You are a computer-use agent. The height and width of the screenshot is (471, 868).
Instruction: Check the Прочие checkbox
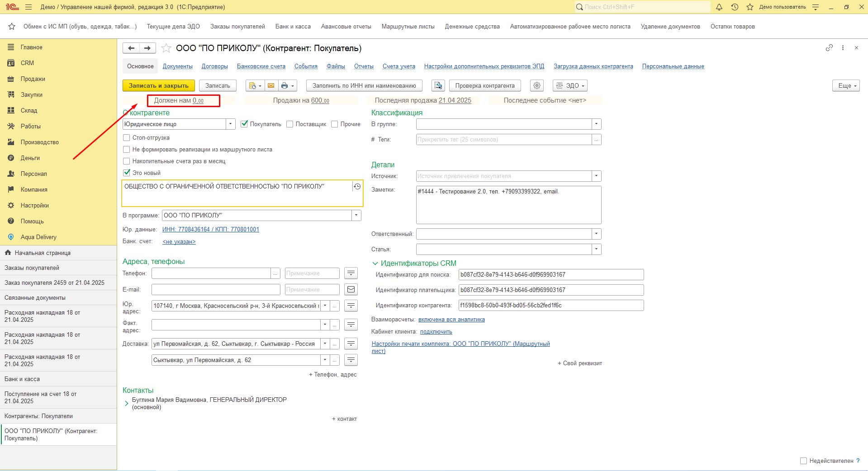click(x=335, y=124)
